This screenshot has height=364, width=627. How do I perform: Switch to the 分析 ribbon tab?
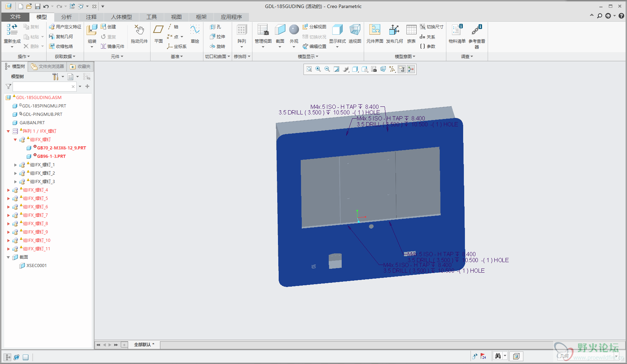tap(66, 17)
